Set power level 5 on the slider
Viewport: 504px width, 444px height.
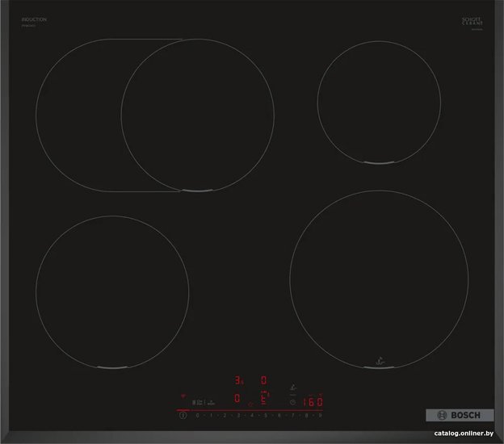click(266, 416)
